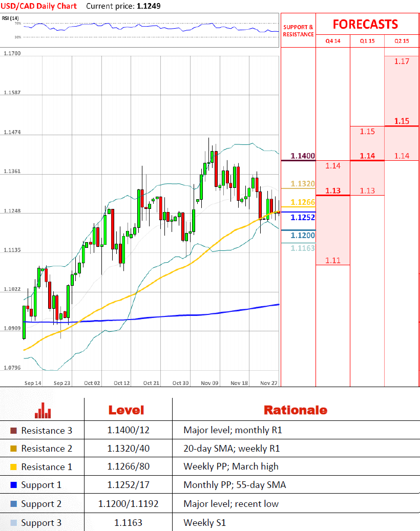Click the Sep 14 date axis label
The width and height of the screenshot is (420, 531).
[x=33, y=383]
